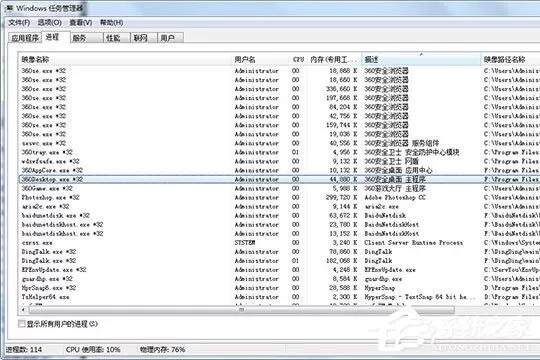The height and width of the screenshot is (360, 540).
Task: Click the 360安全桌面 主程序 description
Action: (x=395, y=179)
